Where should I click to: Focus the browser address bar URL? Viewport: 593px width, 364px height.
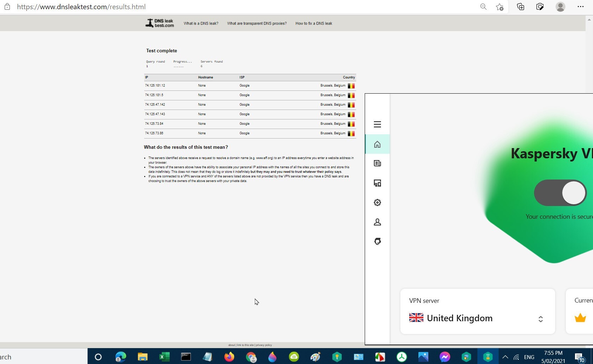pos(81,7)
